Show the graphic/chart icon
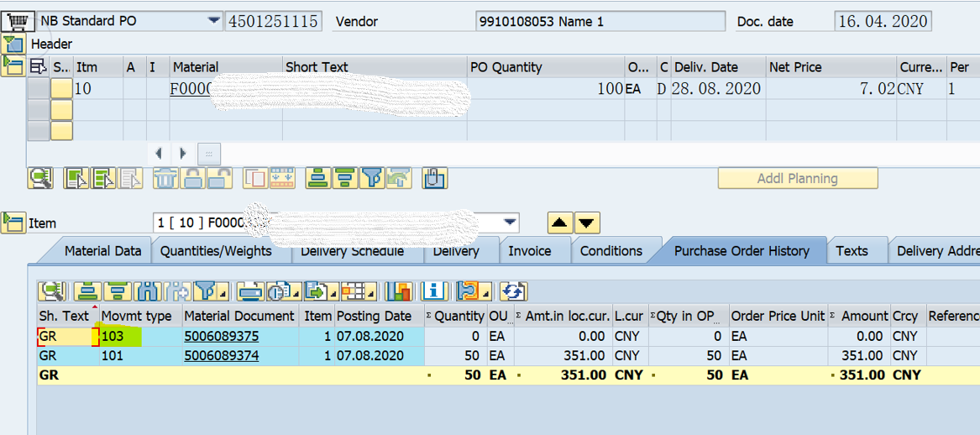980x435 pixels. [397, 291]
